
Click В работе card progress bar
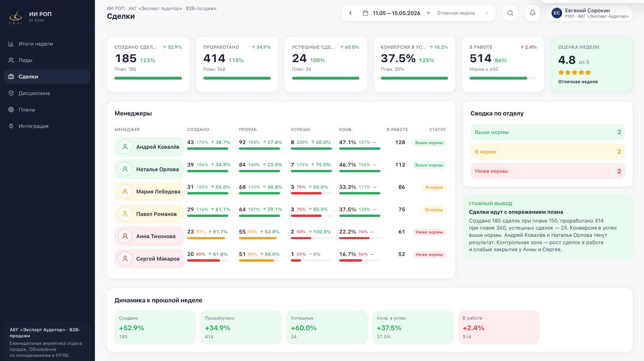coord(503,78)
